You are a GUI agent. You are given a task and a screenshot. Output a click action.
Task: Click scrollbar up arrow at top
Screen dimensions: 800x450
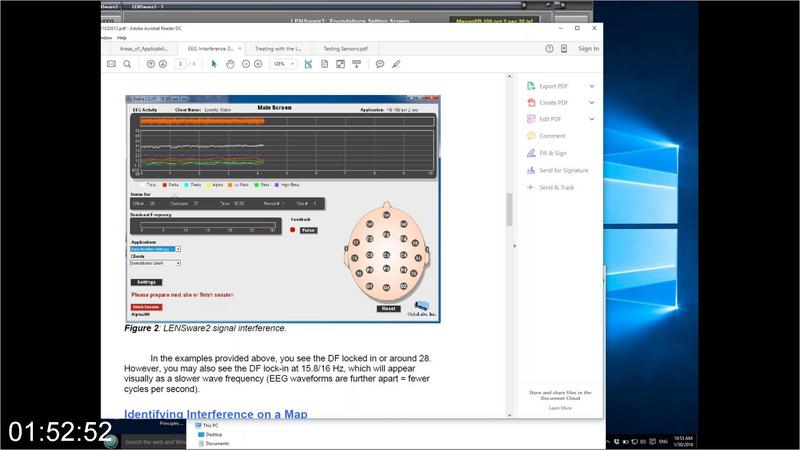click(509, 77)
